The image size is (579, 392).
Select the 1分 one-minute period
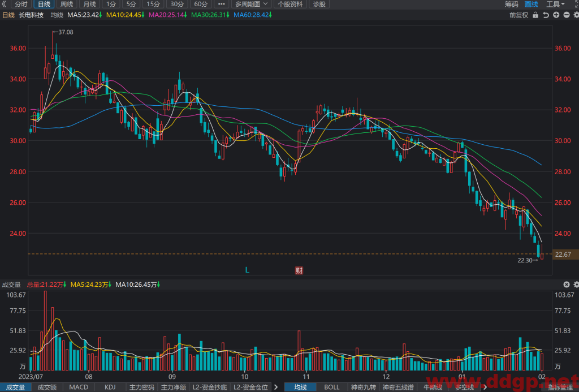(x=111, y=4)
